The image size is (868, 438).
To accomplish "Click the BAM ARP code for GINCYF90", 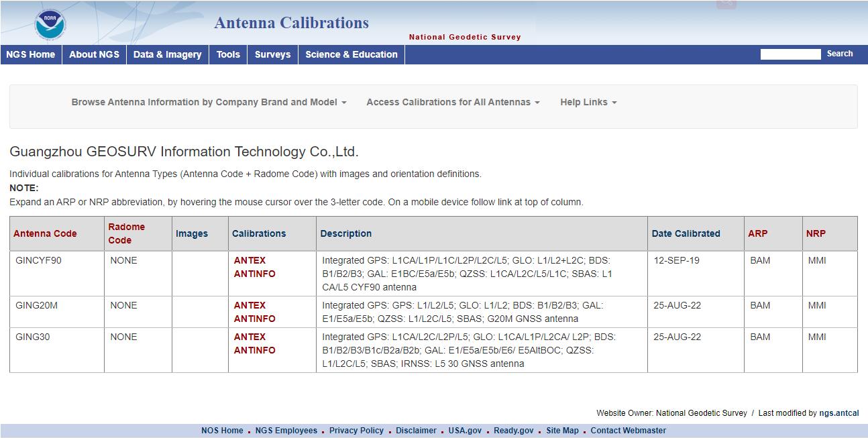I will [x=760, y=260].
